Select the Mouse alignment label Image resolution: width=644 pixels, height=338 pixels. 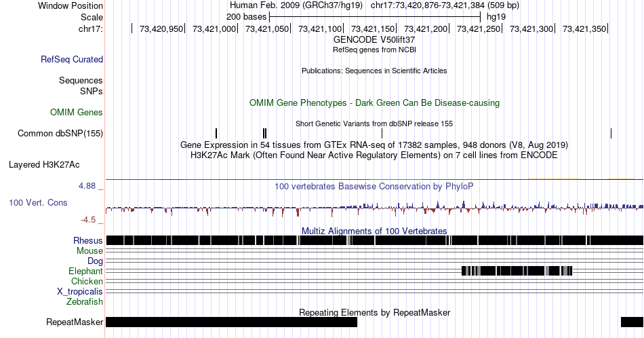[x=89, y=251]
